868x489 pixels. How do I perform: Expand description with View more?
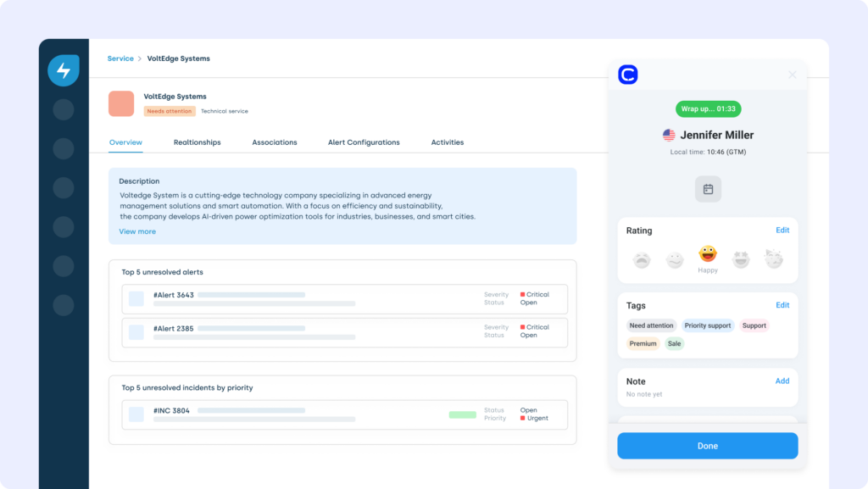[x=137, y=231]
